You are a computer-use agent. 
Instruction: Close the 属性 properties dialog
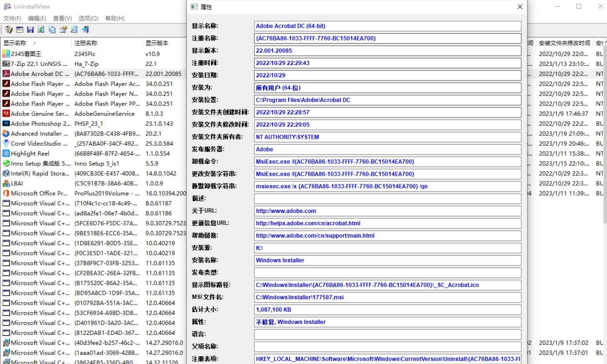click(520, 7)
